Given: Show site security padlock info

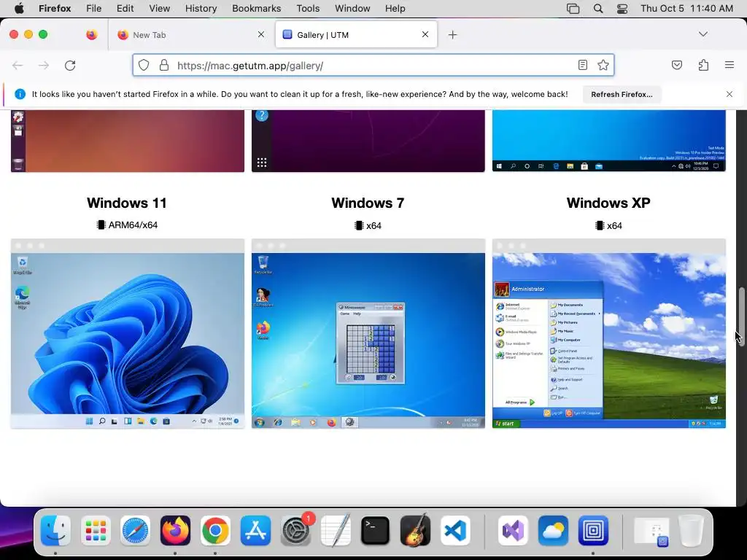Looking at the screenshot, I should tap(164, 65).
